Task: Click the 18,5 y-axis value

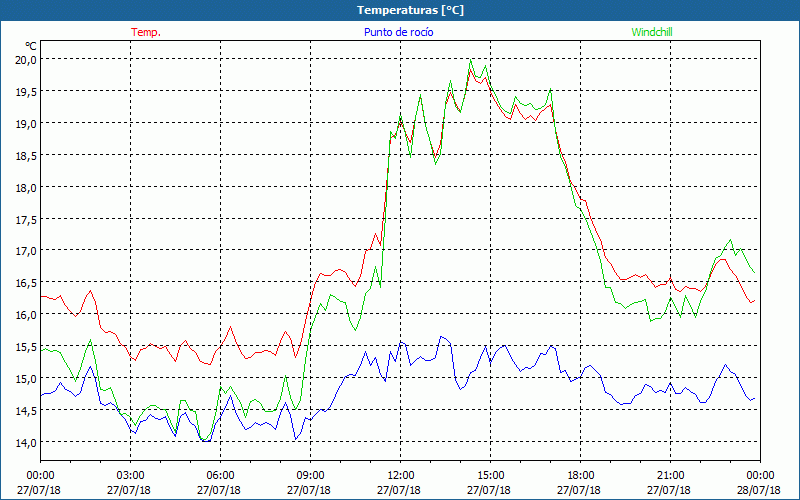Action: coord(26,155)
